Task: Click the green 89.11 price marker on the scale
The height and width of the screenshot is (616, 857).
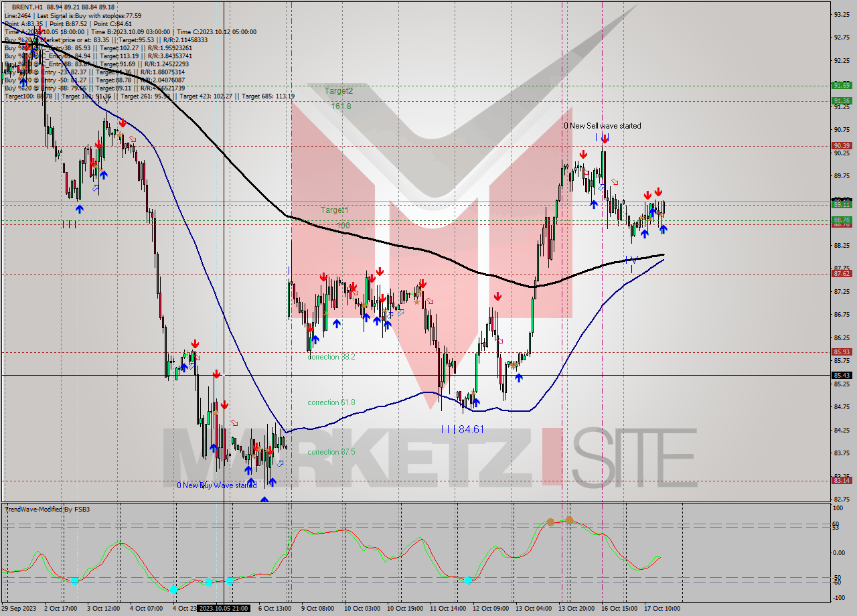Action: [842, 206]
